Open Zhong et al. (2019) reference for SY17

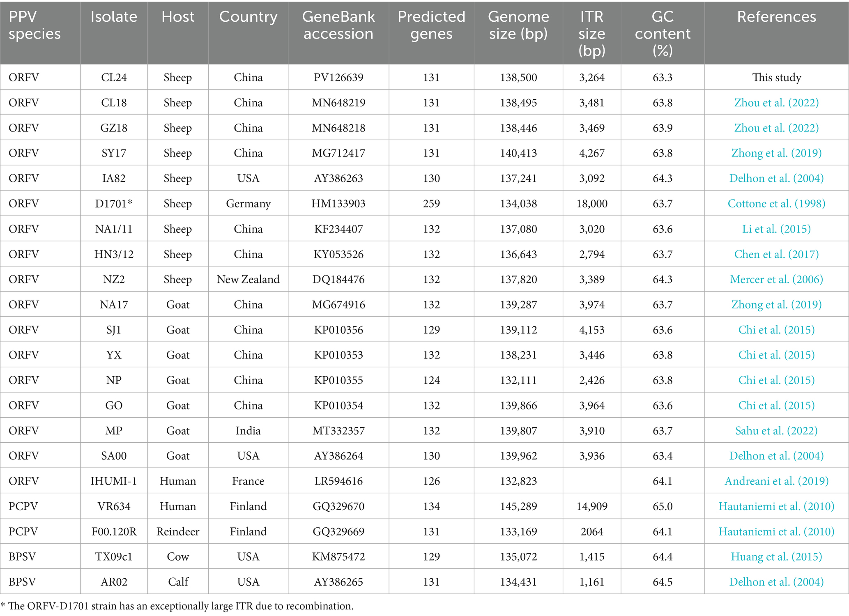(776, 153)
